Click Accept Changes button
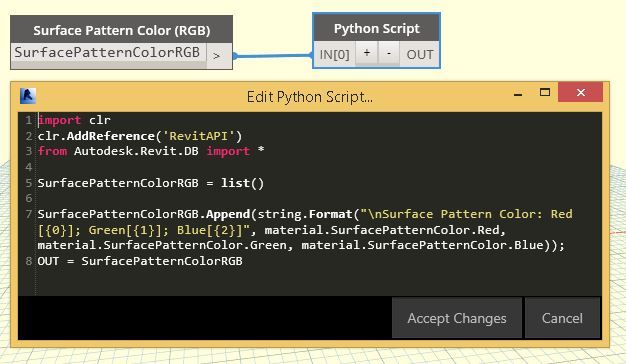The image size is (626, 364). (457, 318)
